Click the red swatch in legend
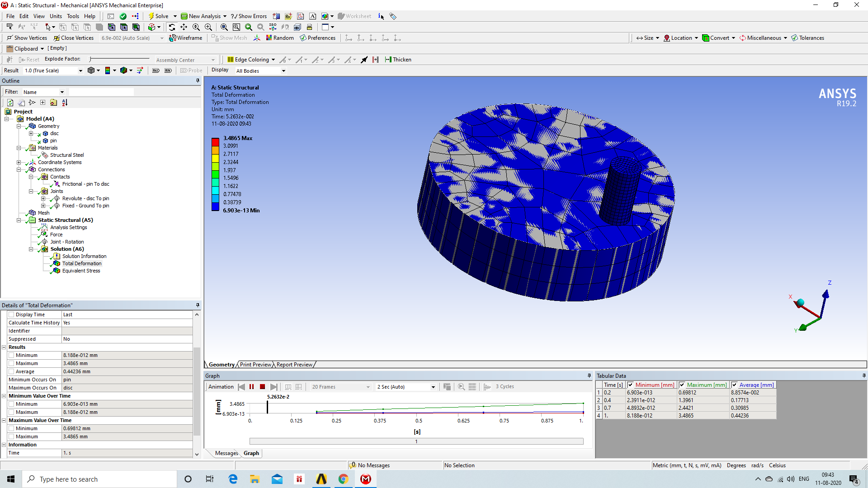 point(216,142)
